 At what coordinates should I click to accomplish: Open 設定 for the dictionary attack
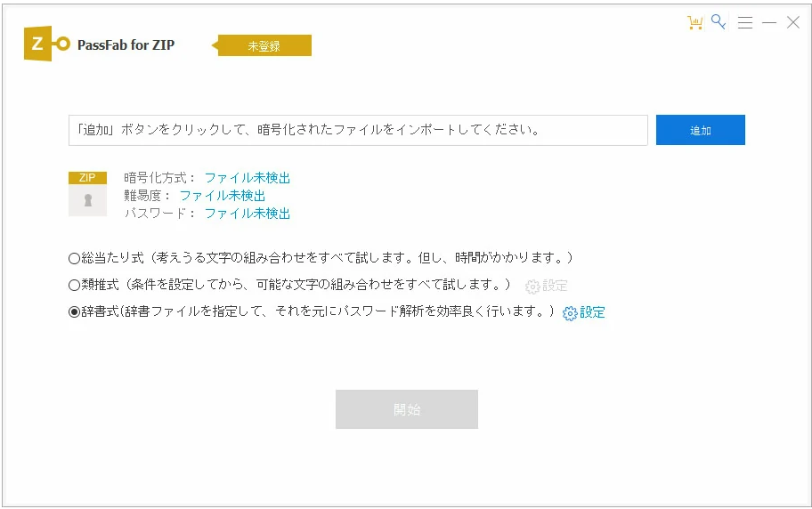pos(592,312)
